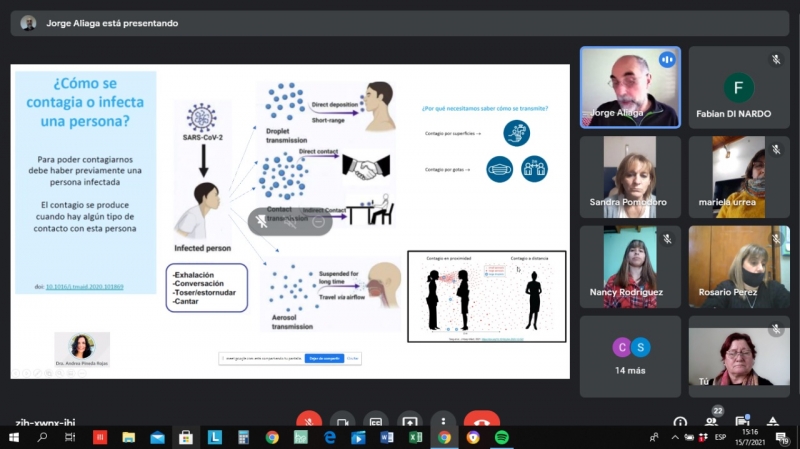Click the face mask icon on the slide
The width and height of the screenshot is (800, 449).
point(499,169)
